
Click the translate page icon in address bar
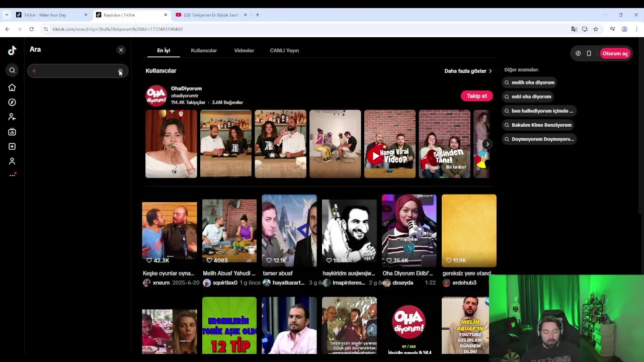pyautogui.click(x=574, y=29)
